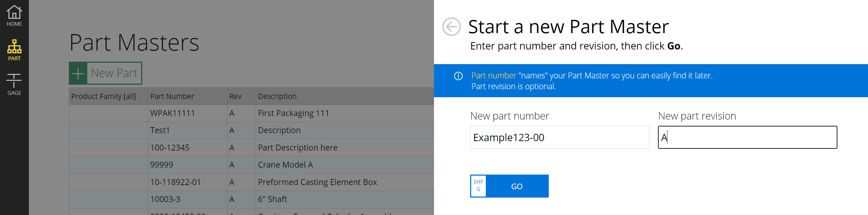Filter by Product Family [all] header
Screen dimensions: 868x215
(104, 97)
